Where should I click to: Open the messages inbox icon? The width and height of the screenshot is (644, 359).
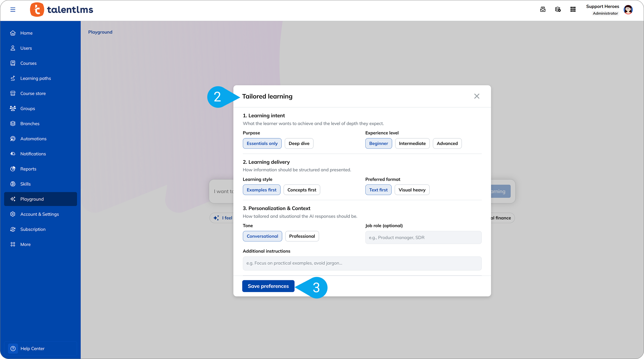tap(543, 10)
